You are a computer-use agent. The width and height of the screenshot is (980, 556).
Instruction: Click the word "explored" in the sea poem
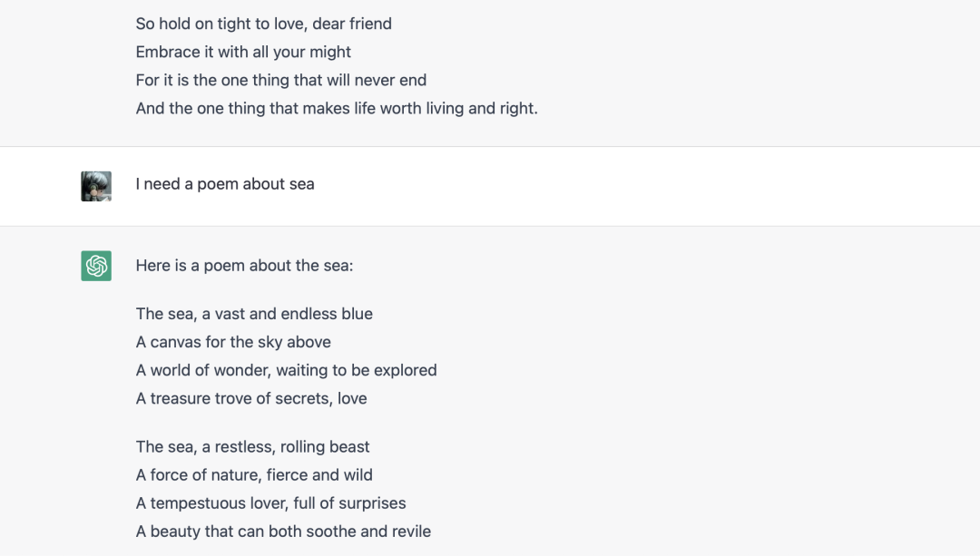coord(406,370)
